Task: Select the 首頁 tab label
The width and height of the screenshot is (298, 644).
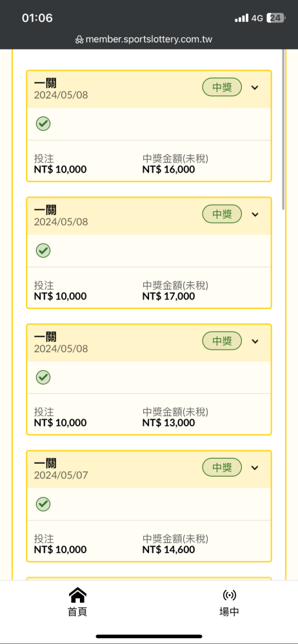Action: [x=77, y=612]
